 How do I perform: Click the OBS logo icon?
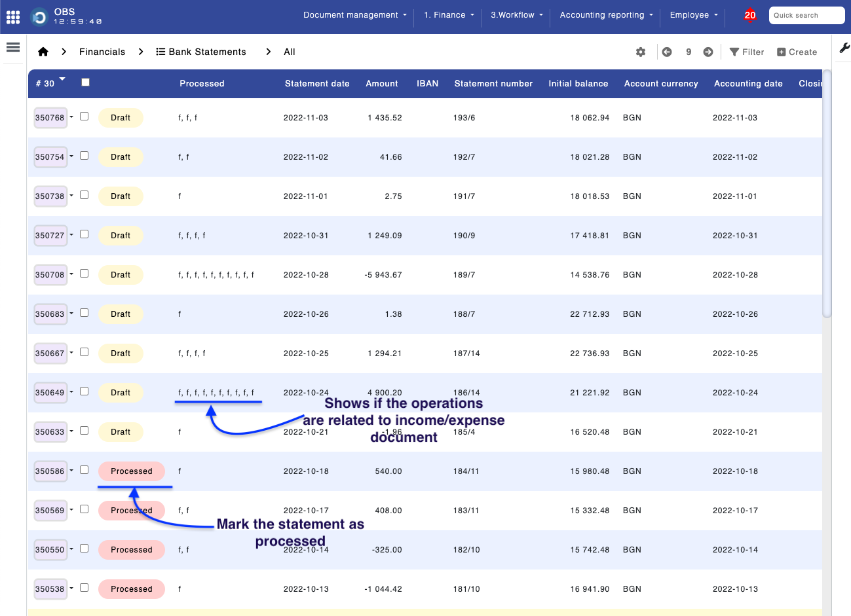pyautogui.click(x=39, y=17)
